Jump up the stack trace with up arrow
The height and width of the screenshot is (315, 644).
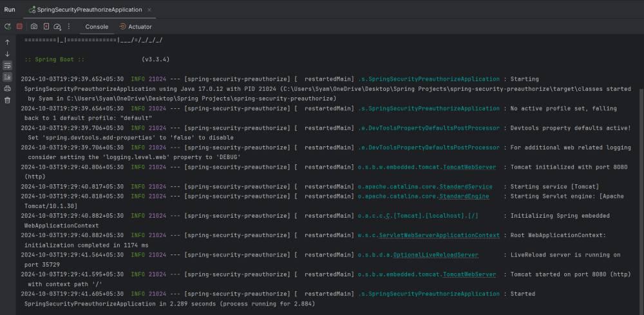point(7,43)
